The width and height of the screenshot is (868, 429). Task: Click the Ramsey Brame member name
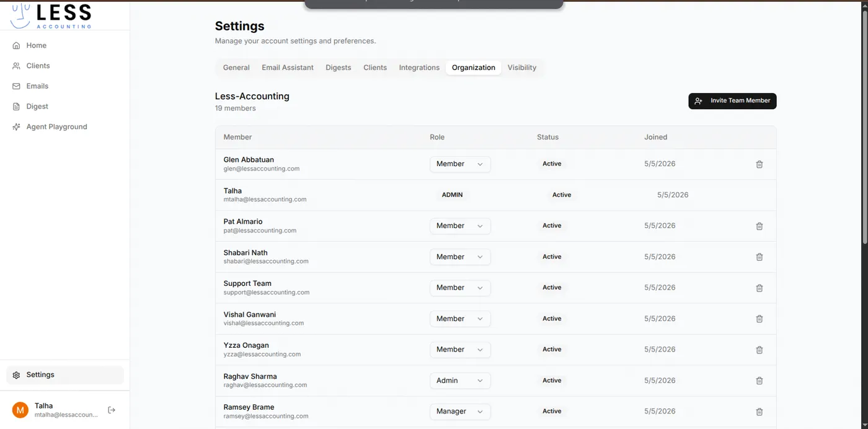tap(249, 407)
